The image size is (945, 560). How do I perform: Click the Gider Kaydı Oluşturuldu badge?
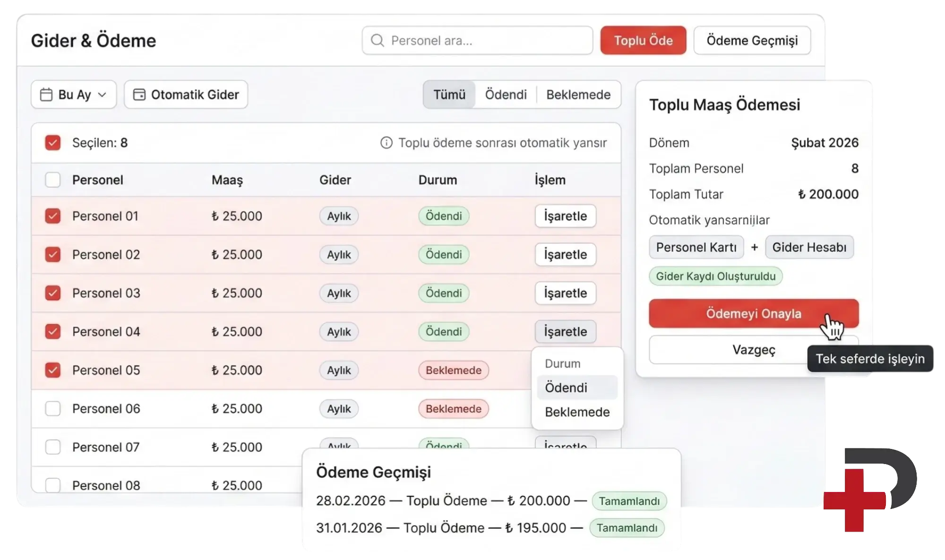coord(715,276)
